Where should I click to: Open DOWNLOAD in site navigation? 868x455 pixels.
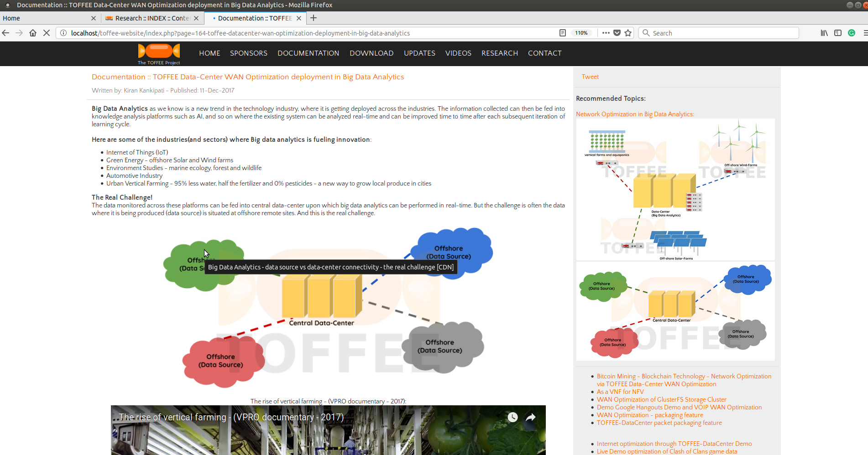coord(371,53)
